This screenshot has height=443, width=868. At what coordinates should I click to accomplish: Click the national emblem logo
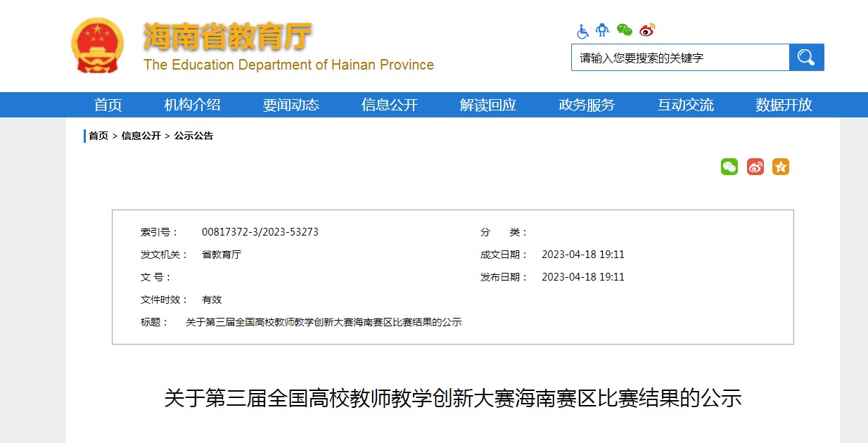click(x=97, y=46)
